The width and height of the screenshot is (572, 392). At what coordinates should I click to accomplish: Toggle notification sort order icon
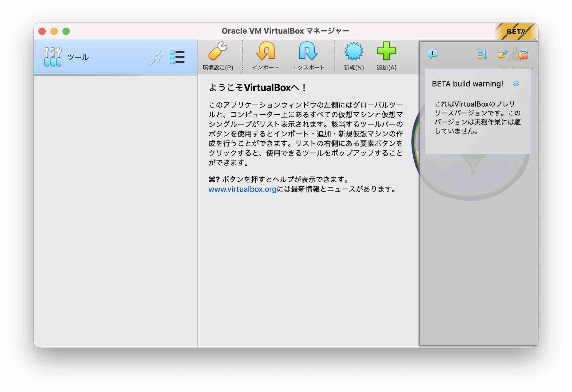[x=482, y=55]
